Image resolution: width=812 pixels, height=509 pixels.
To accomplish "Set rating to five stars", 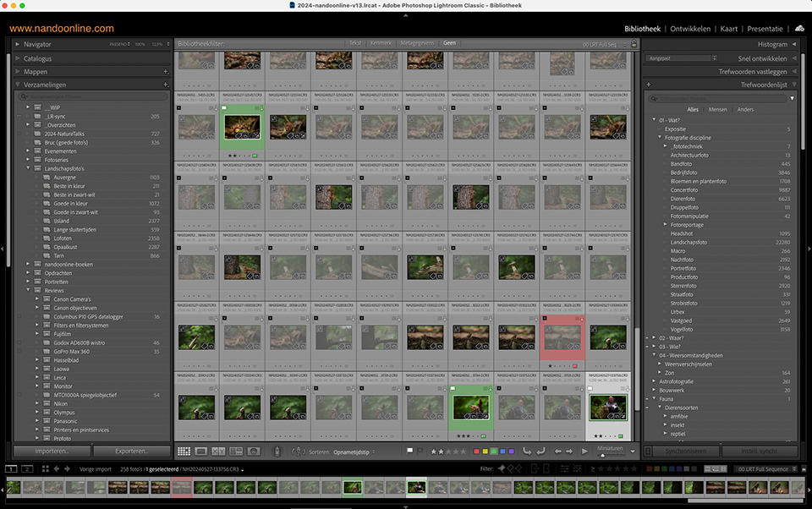I will pyautogui.click(x=463, y=452).
